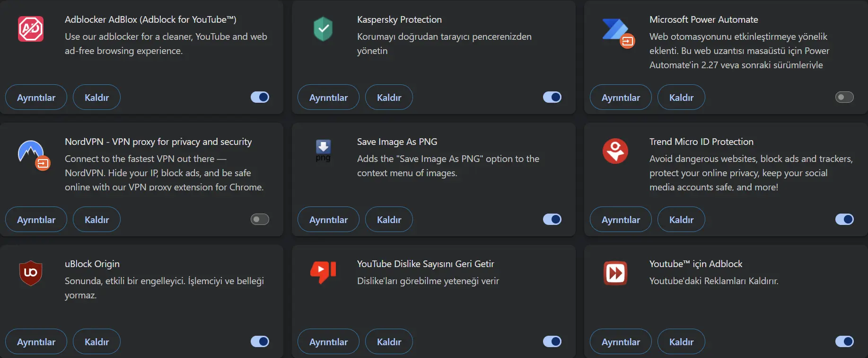Remove NordVPN with its Kaldır button
This screenshot has height=358, width=868.
pyautogui.click(x=96, y=219)
